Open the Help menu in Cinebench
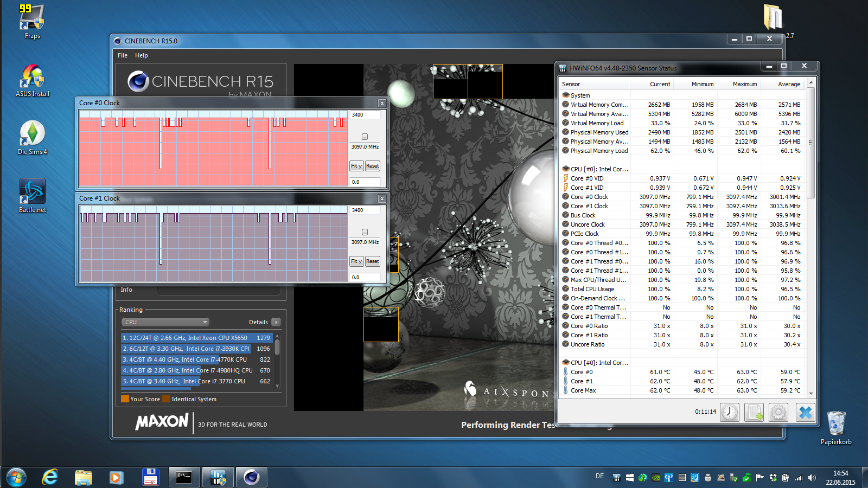 [x=142, y=55]
